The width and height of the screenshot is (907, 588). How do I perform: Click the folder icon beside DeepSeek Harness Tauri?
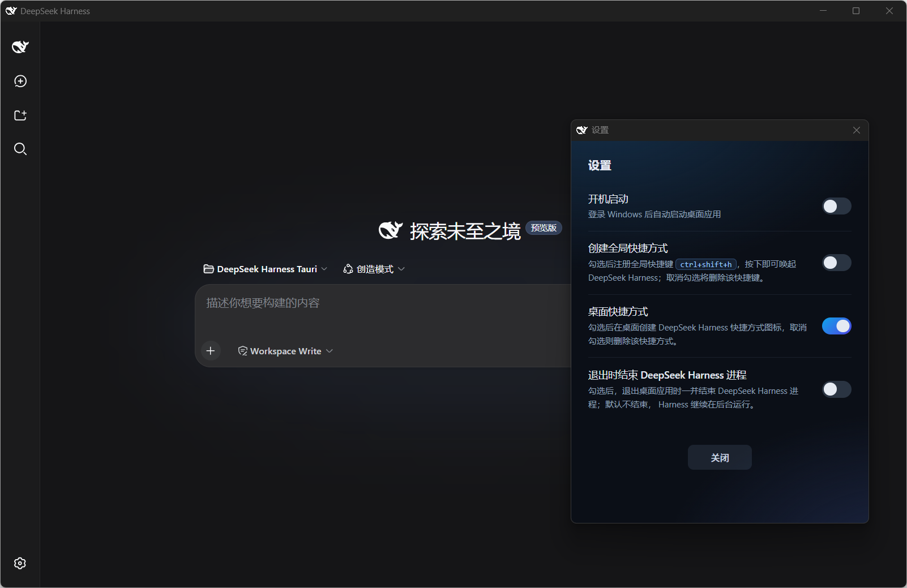208,269
